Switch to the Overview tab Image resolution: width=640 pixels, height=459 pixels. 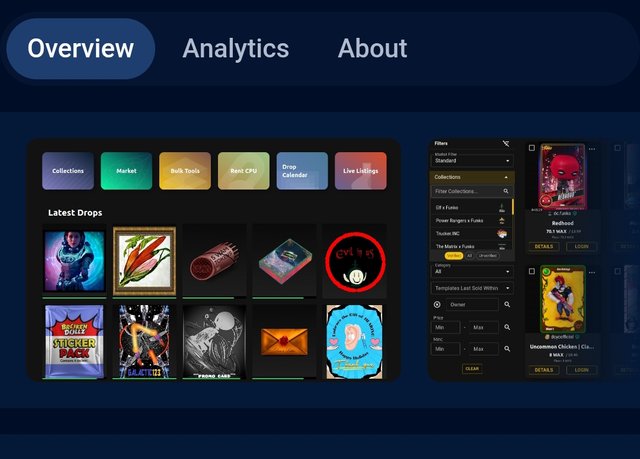pos(81,49)
